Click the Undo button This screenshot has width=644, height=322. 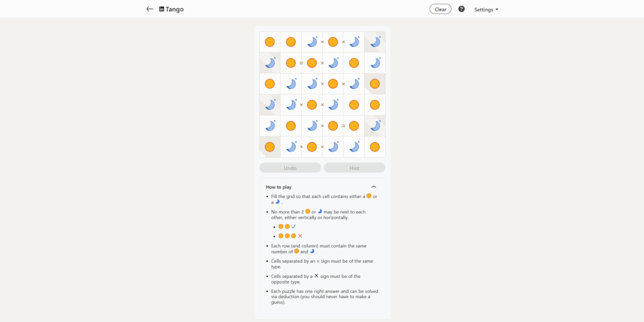click(290, 168)
